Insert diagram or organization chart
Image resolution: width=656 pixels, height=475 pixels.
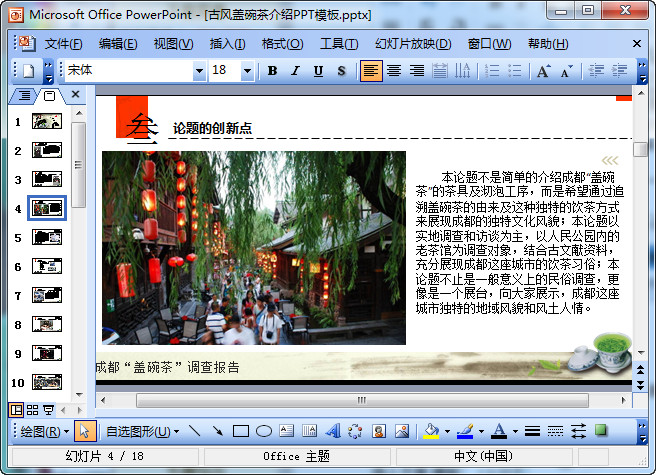coord(355,431)
